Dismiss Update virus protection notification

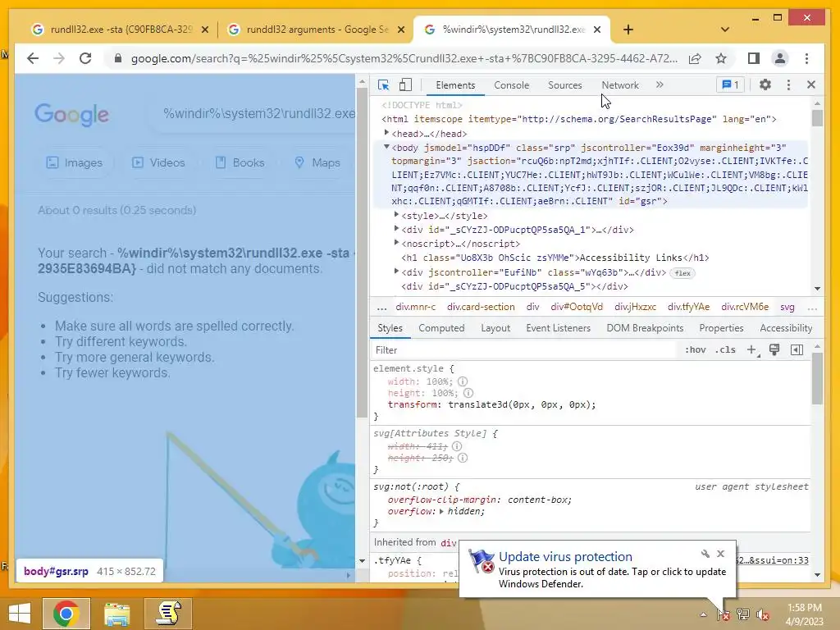[x=720, y=554]
